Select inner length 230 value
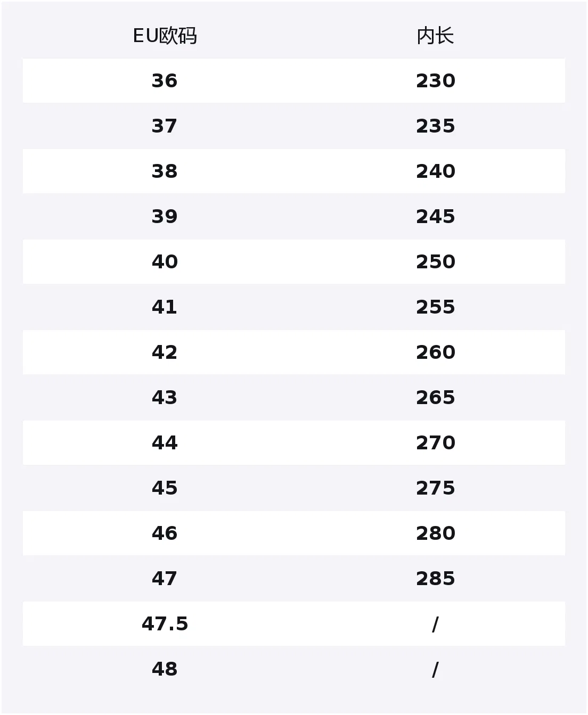 click(x=435, y=81)
